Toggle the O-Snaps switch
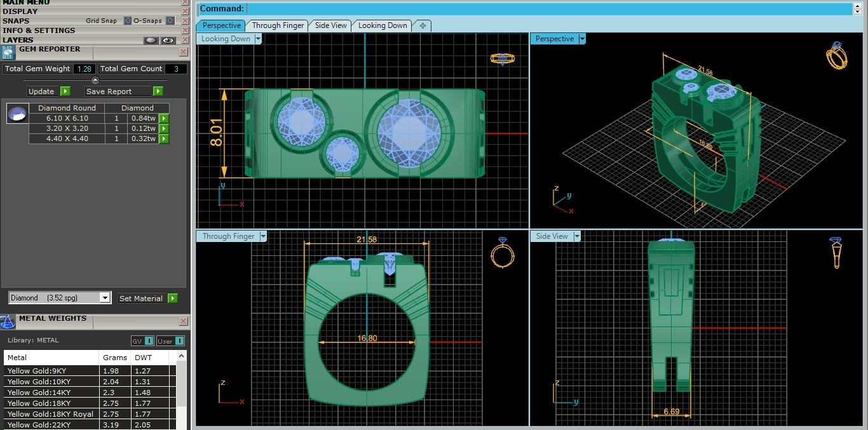The height and width of the screenshot is (430, 868). [x=170, y=21]
